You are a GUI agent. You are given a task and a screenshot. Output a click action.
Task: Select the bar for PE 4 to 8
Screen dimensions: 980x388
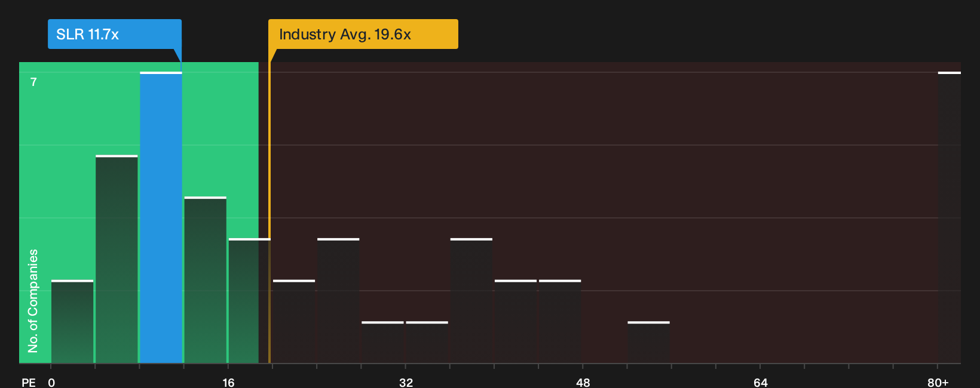click(117, 259)
